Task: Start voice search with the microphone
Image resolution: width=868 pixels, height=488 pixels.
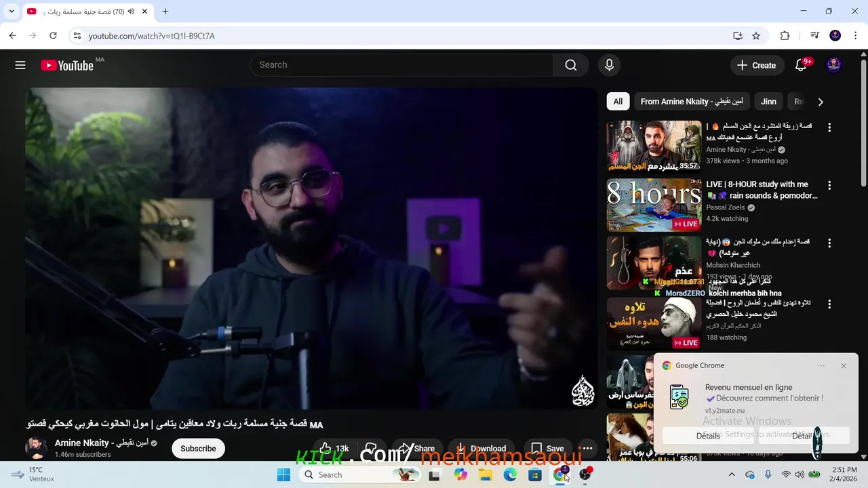Action: click(609, 65)
